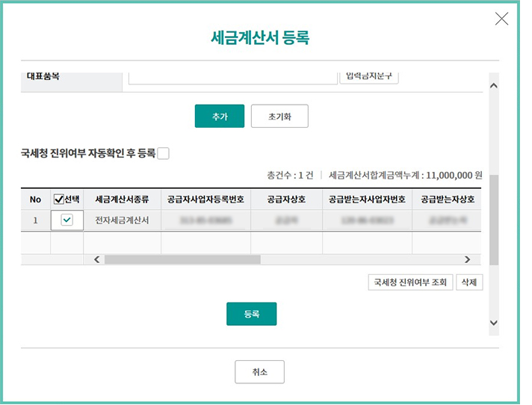This screenshot has height=405, width=532.
Task: Click the 대표품목 text input field
Action: 232,77
